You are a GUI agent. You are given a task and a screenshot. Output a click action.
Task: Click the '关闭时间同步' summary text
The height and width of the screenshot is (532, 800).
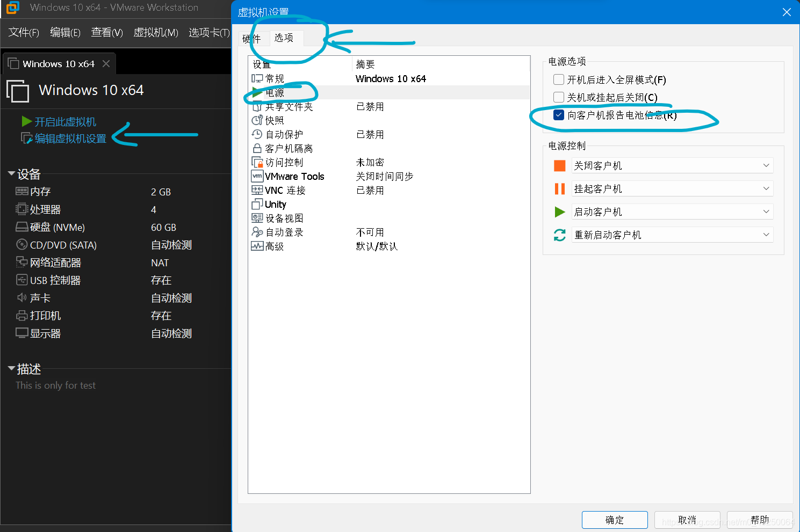[385, 176]
